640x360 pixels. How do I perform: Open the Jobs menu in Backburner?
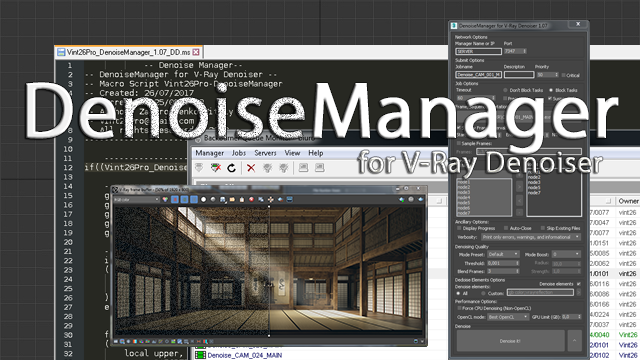[239, 153]
